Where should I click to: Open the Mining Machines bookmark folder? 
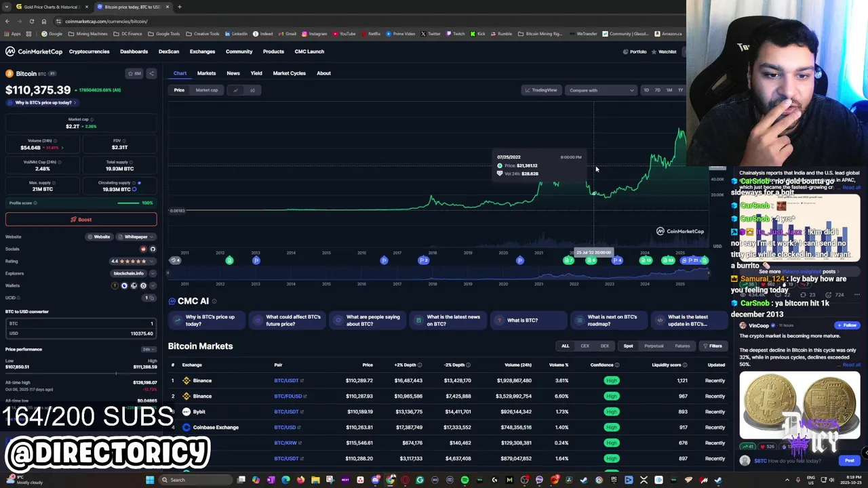click(x=88, y=34)
